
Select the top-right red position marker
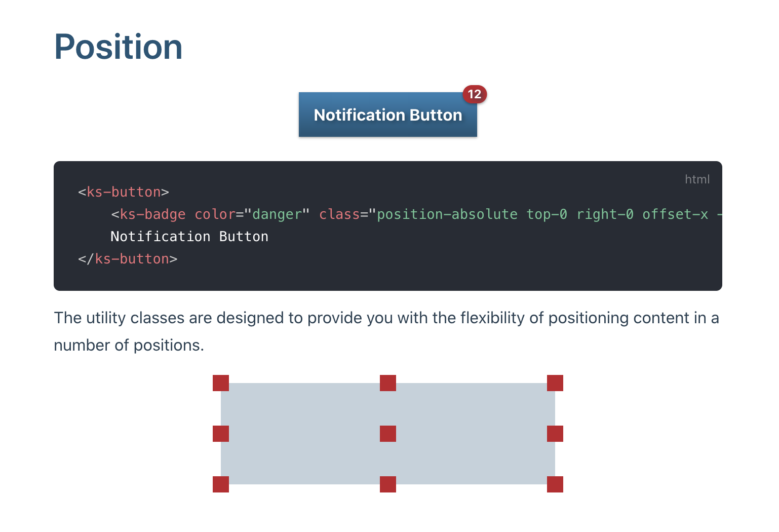point(555,383)
